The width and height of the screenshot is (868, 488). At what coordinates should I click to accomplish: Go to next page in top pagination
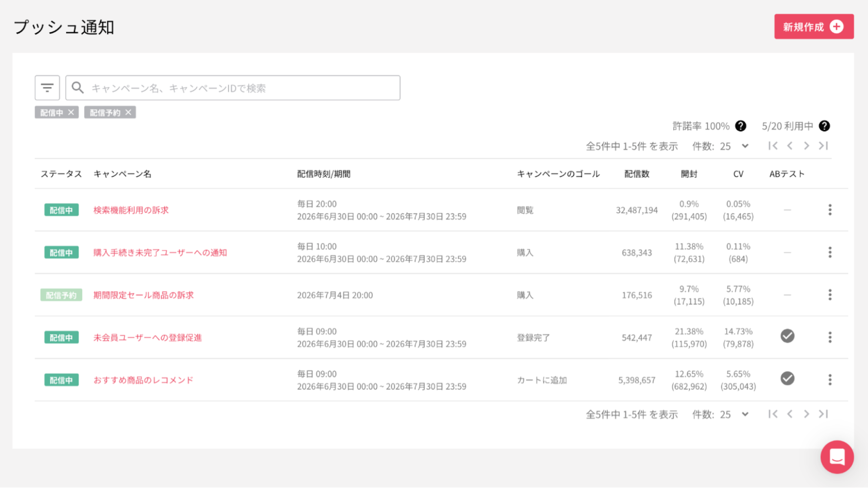[x=806, y=146]
